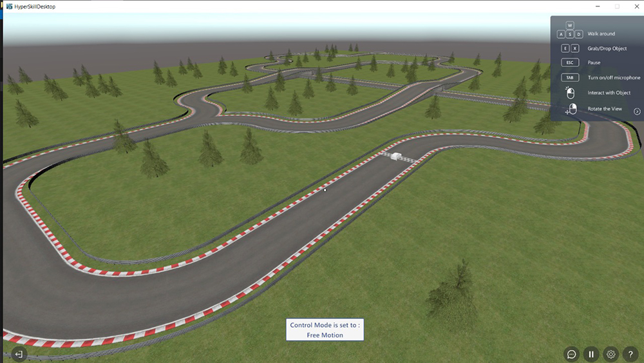The height and width of the screenshot is (363, 644).
Task: Pause the simulation
Action: (x=591, y=354)
